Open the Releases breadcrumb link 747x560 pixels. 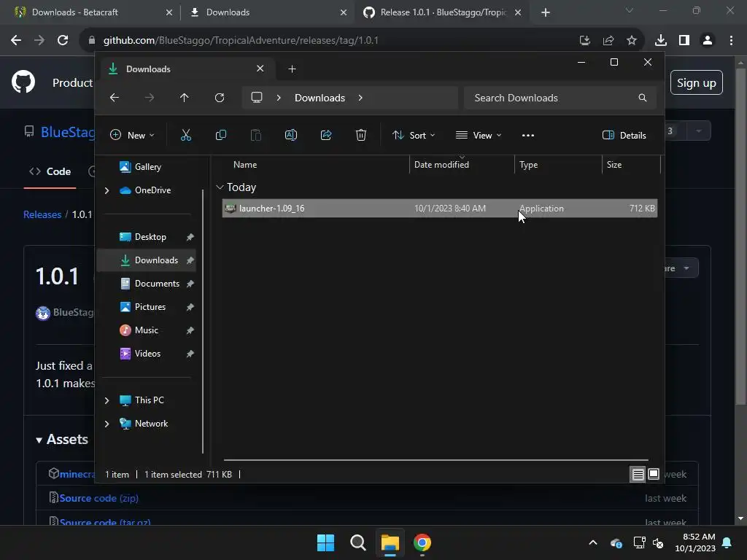click(42, 214)
